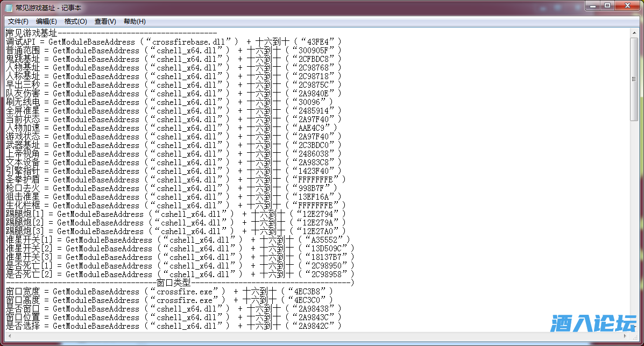This screenshot has width=644, height=346.
Task: Click the vertical scrollbar up arrow
Action: click(x=634, y=32)
